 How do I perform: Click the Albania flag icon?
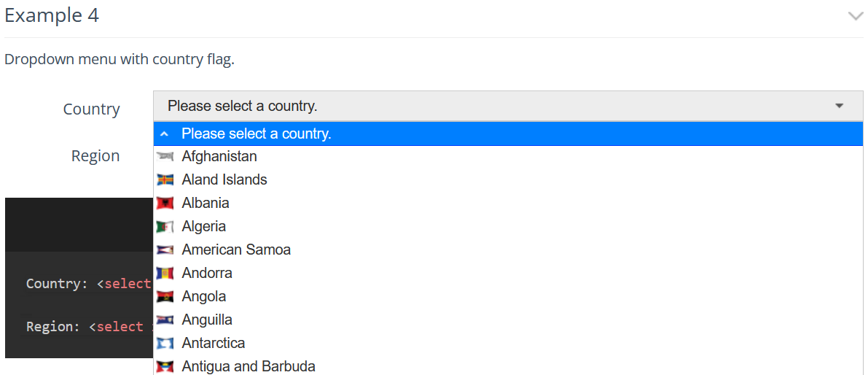point(165,204)
